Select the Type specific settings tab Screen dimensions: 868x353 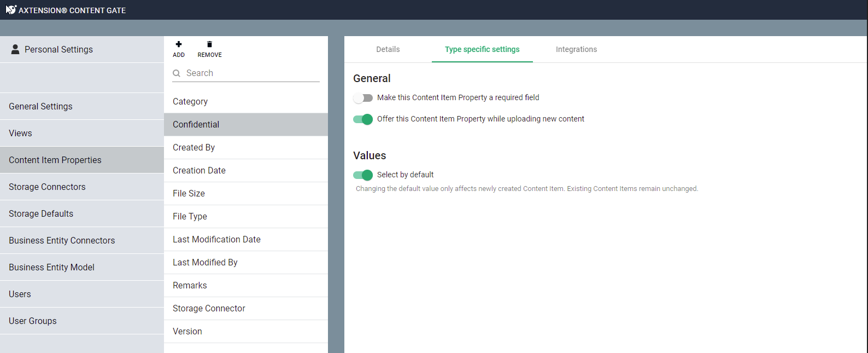point(482,49)
